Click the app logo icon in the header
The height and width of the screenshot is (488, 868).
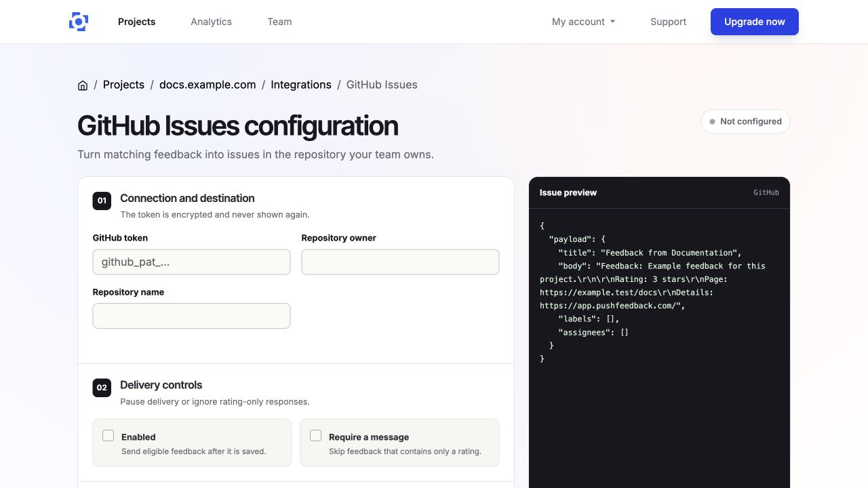pos(79,22)
